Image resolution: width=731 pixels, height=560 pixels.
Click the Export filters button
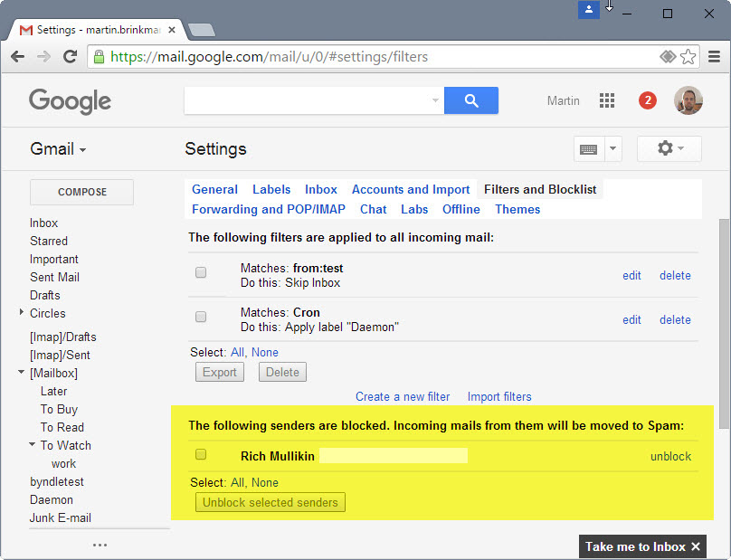click(220, 372)
